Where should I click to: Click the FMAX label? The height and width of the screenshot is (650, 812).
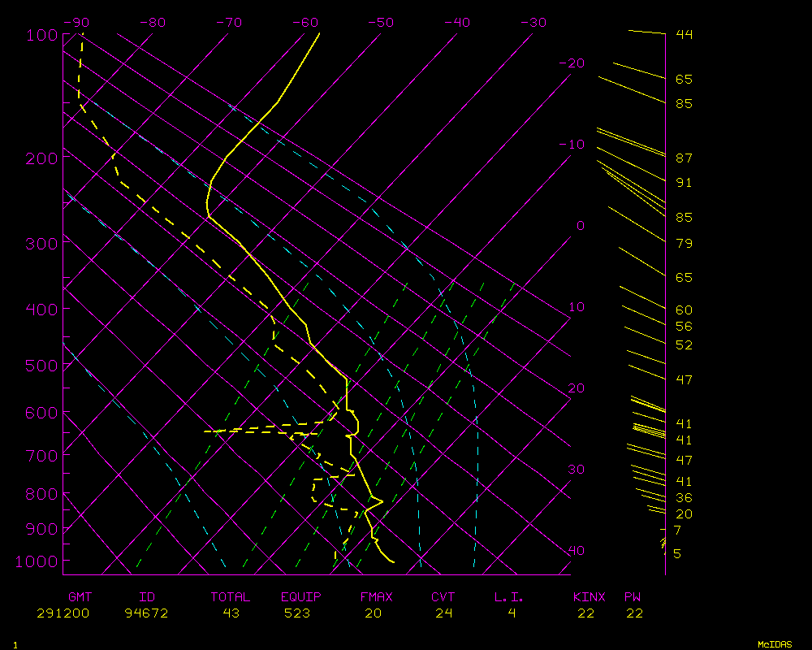pos(376,597)
